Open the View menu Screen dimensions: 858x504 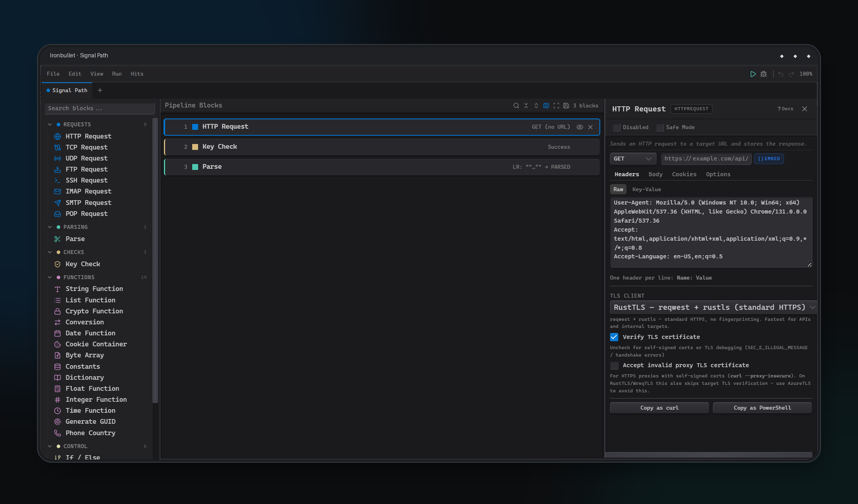click(97, 74)
